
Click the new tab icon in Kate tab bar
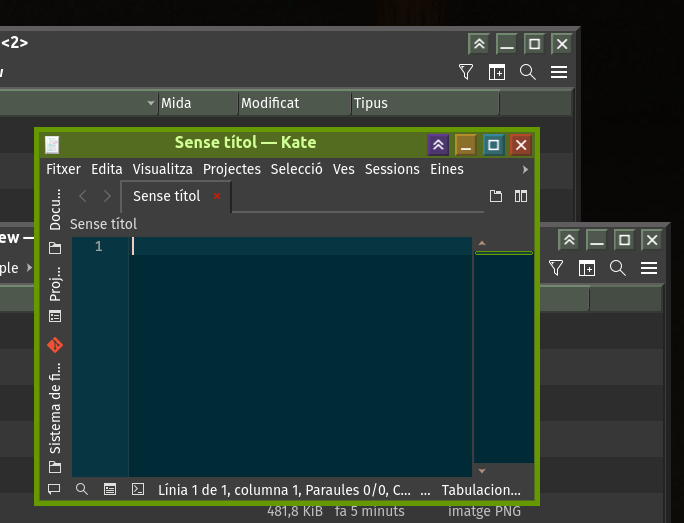(496, 196)
